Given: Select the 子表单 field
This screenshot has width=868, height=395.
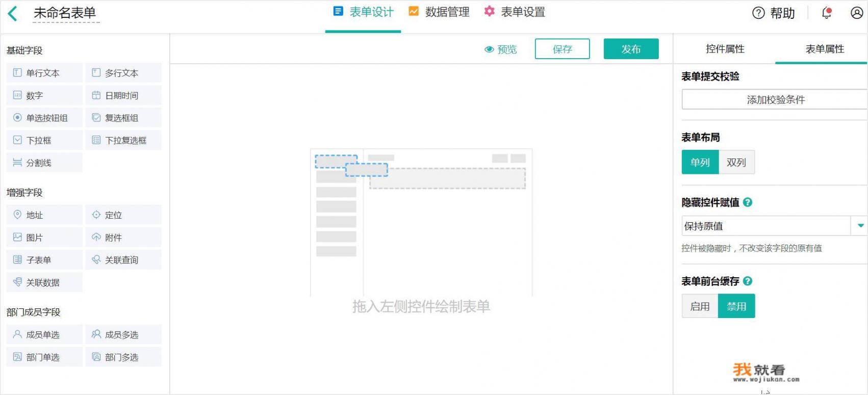Looking at the screenshot, I should click(44, 260).
